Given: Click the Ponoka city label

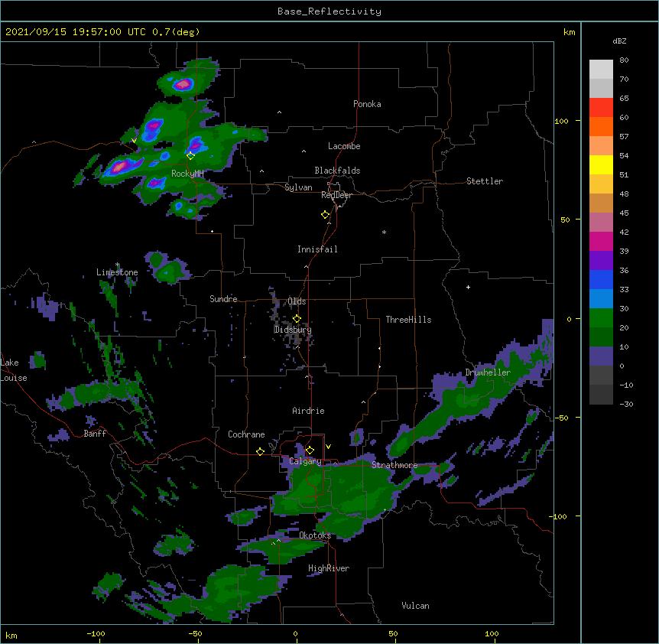Looking at the screenshot, I should 367,104.
